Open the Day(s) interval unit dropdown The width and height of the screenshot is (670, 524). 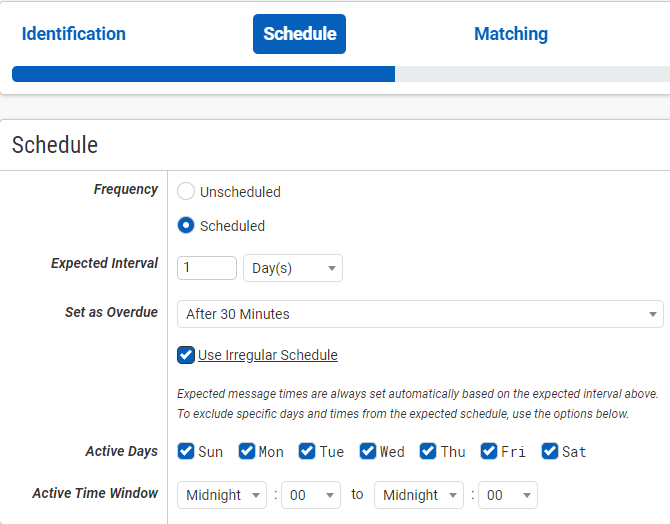[x=293, y=268]
